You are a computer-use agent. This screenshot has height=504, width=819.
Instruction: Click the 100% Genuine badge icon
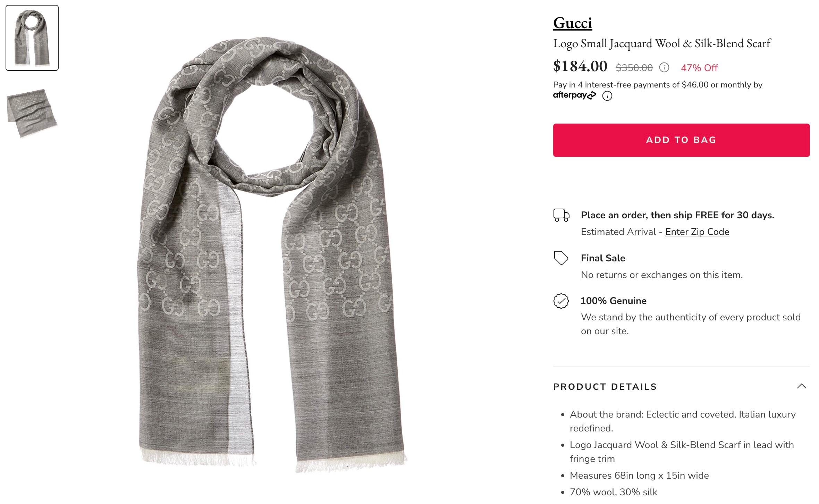tap(561, 301)
